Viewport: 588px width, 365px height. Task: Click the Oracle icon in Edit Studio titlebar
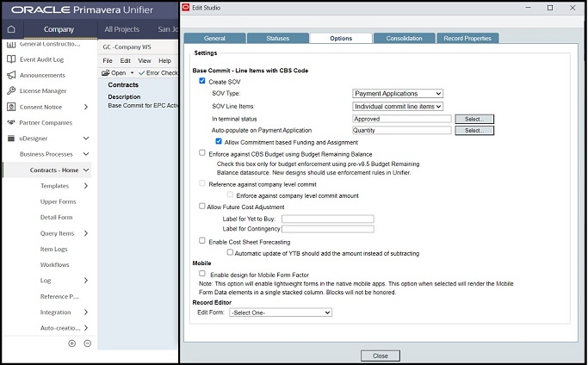pyautogui.click(x=186, y=8)
